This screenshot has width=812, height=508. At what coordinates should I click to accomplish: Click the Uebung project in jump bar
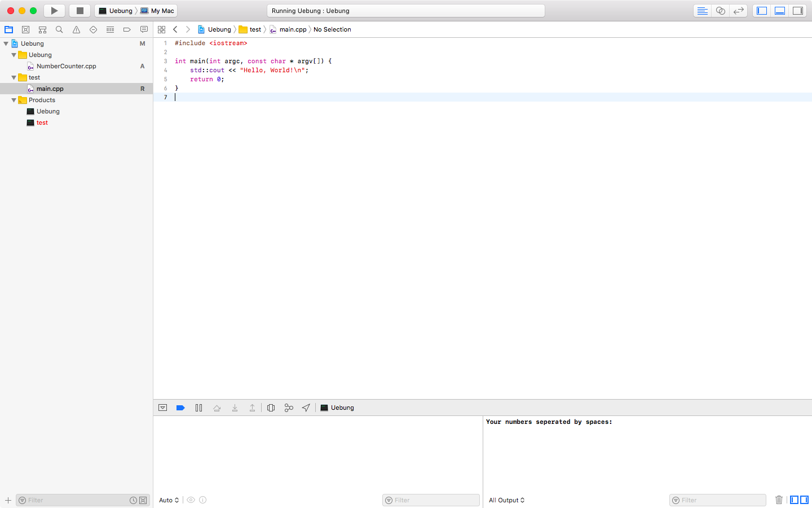click(214, 29)
